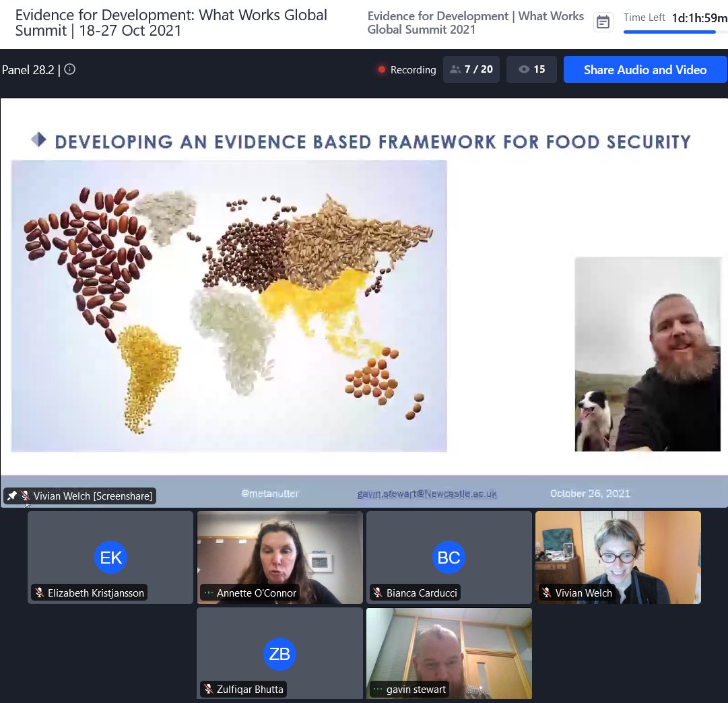
Task: Click Bianca Carducci's muted mic icon
Action: pos(377,593)
